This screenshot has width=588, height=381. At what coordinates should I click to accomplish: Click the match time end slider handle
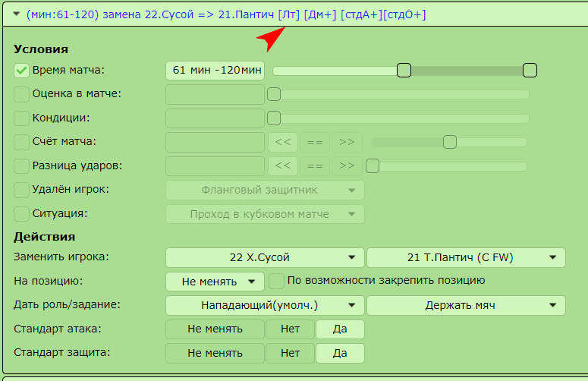pos(530,70)
